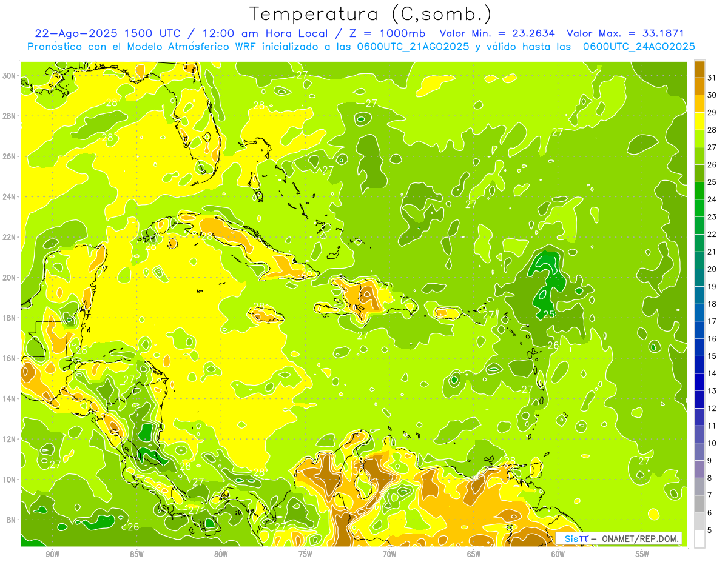Click the color legend label 31

(712, 78)
